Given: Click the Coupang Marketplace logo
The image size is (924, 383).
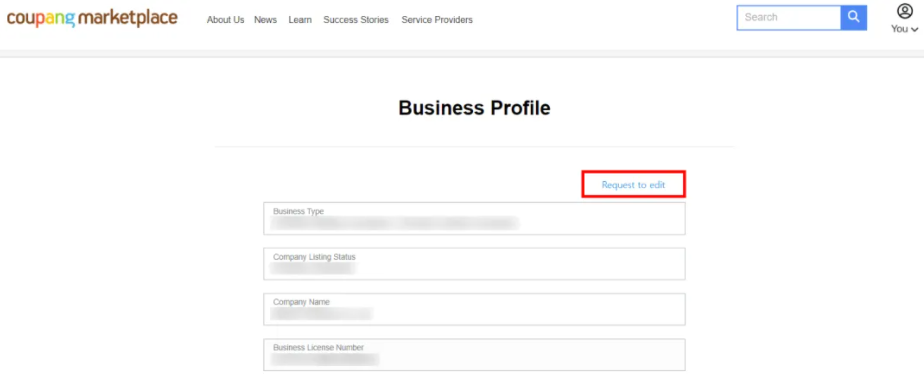Looking at the screenshot, I should 92,18.
